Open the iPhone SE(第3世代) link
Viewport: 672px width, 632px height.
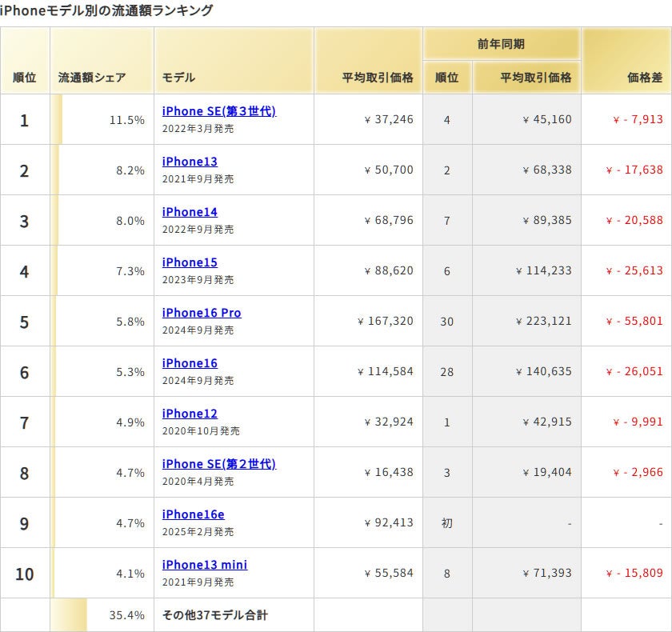pyautogui.click(x=219, y=111)
